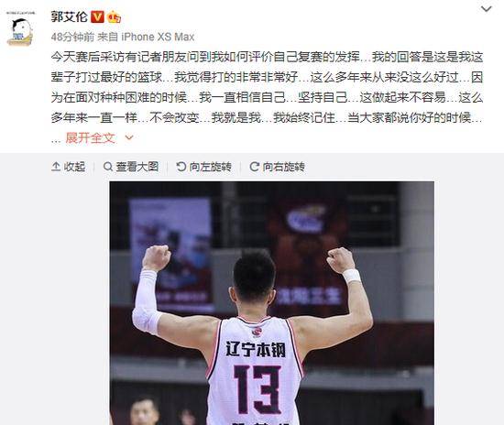Click the post text paragraph
Screen dimensions: 504x425
pyautogui.click(x=267, y=97)
